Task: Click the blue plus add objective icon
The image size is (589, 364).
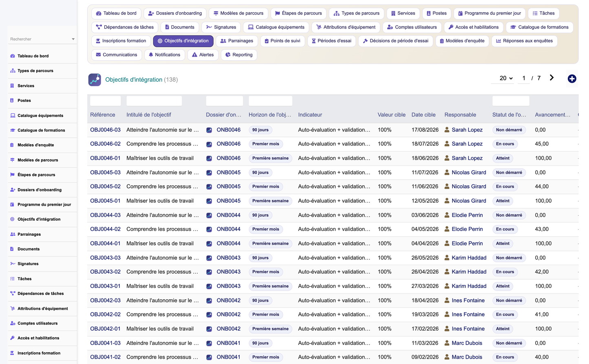Action: click(572, 79)
